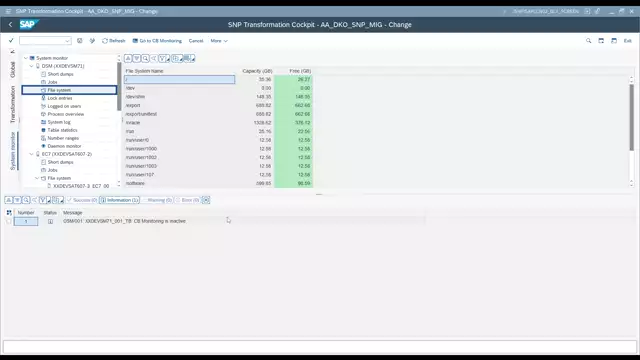
Task: Collapse the DSM (XXDEVSM71) tree node
Action: click(31, 66)
